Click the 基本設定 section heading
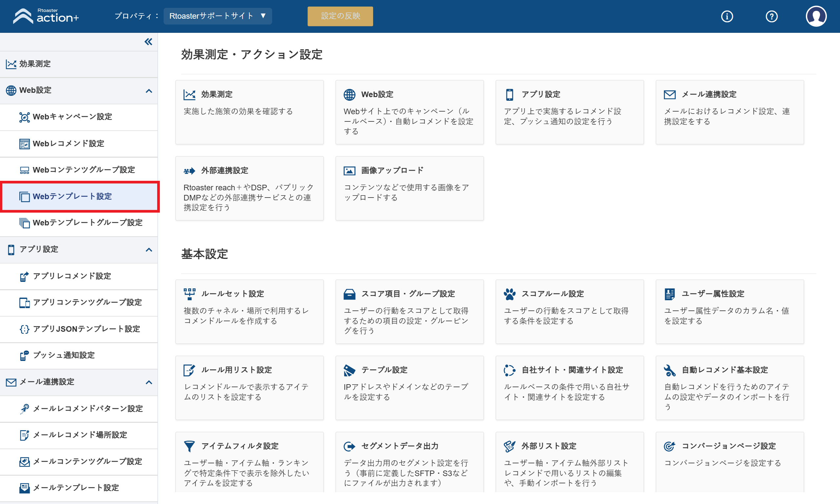840x504 pixels. click(204, 254)
